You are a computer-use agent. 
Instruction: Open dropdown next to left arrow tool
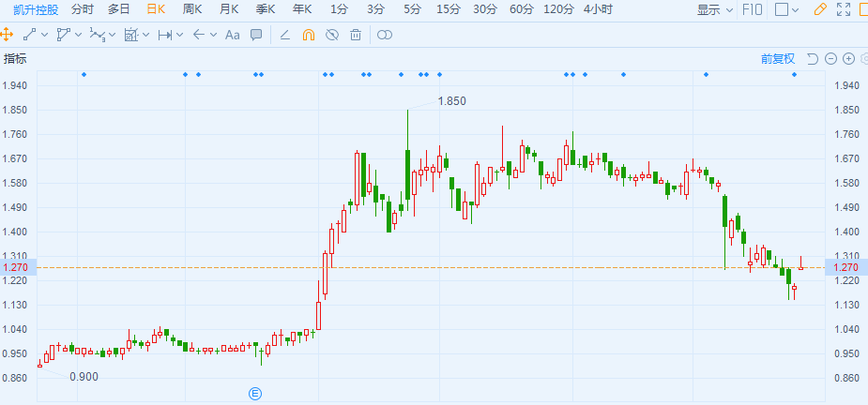213,35
